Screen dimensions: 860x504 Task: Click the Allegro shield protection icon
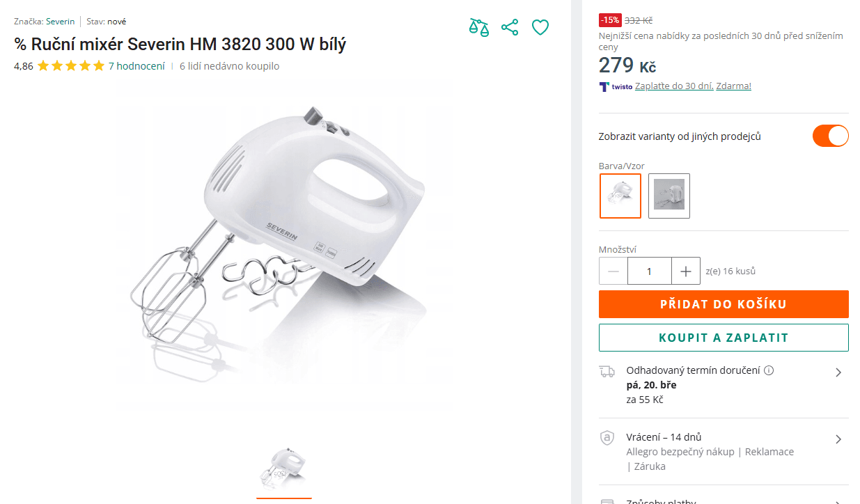tap(607, 439)
